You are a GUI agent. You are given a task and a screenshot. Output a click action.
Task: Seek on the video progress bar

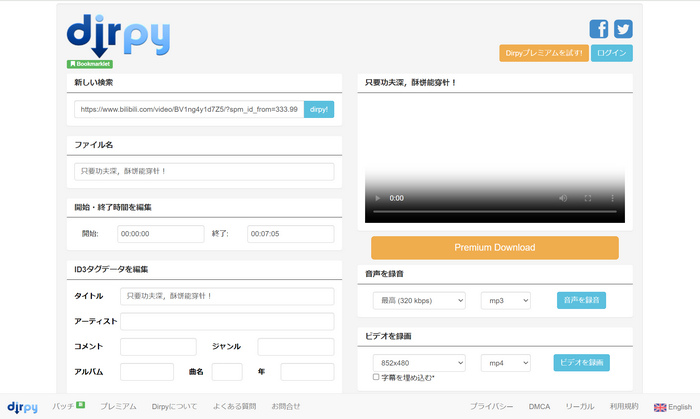(x=495, y=212)
